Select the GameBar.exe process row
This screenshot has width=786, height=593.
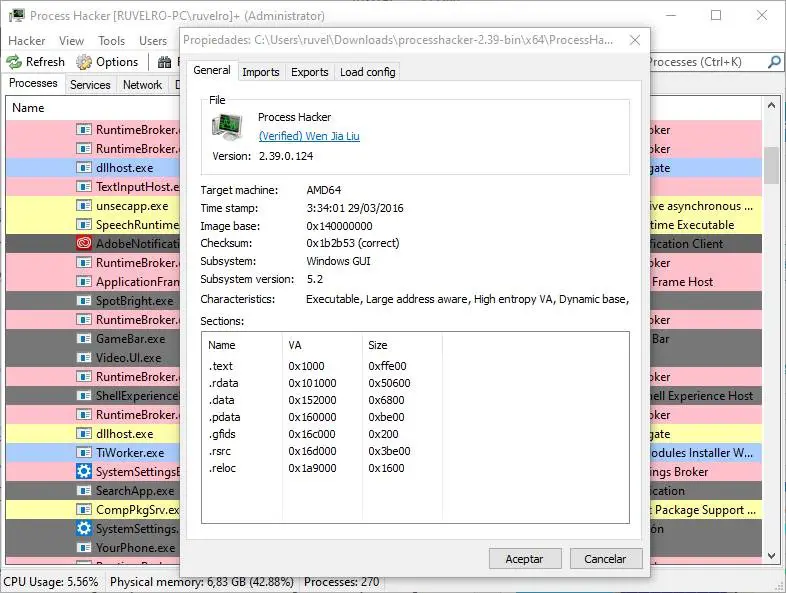[93, 339]
